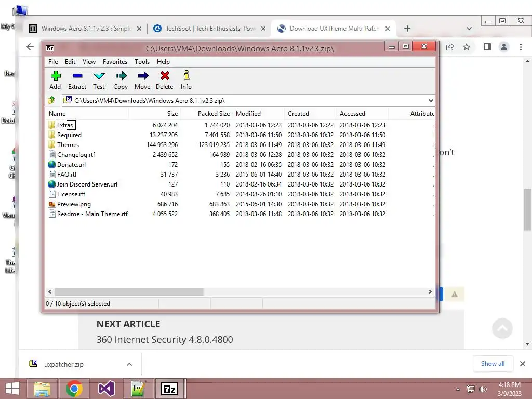
Task: Select the Donate.url globe icon
Action: click(x=51, y=164)
